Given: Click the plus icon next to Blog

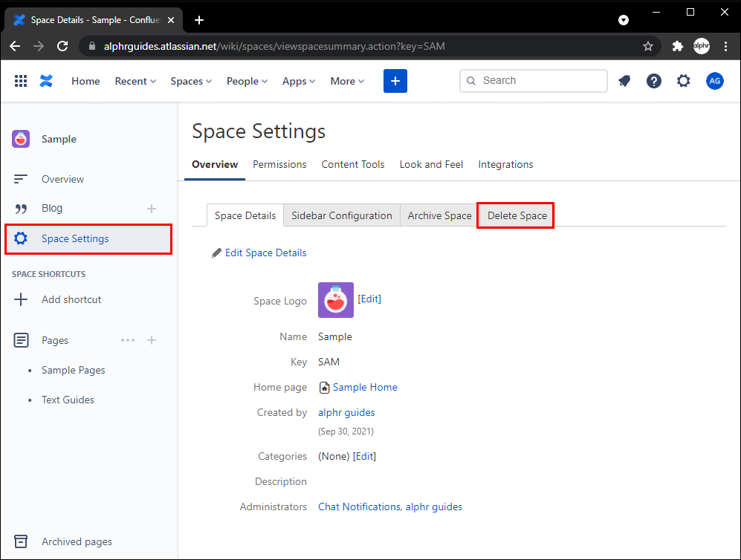Looking at the screenshot, I should 152,209.
